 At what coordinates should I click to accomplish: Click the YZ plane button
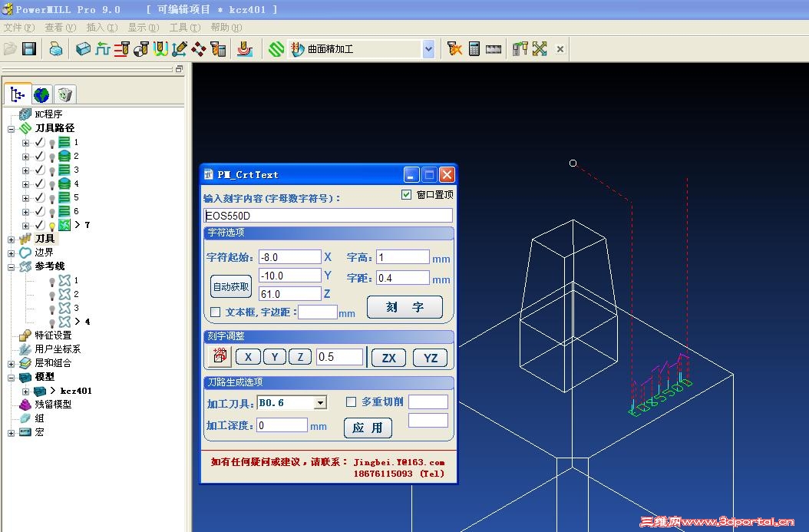[x=431, y=358]
